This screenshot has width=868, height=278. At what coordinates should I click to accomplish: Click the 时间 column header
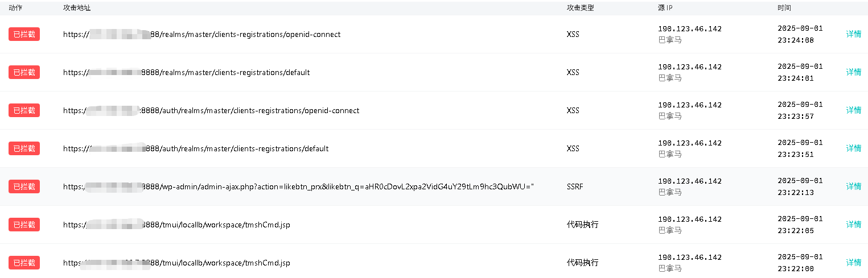[x=784, y=8]
